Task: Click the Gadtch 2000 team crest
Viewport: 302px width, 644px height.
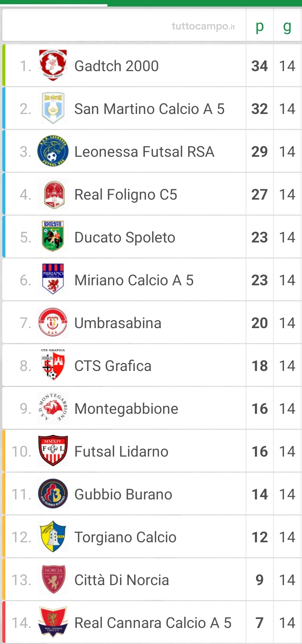Action: pos(53,65)
